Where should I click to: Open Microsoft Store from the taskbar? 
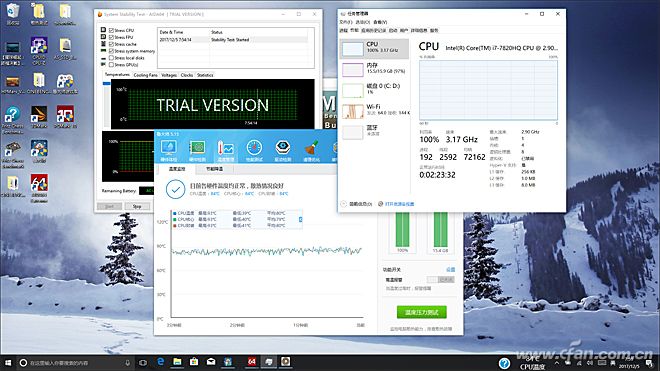coord(194,362)
